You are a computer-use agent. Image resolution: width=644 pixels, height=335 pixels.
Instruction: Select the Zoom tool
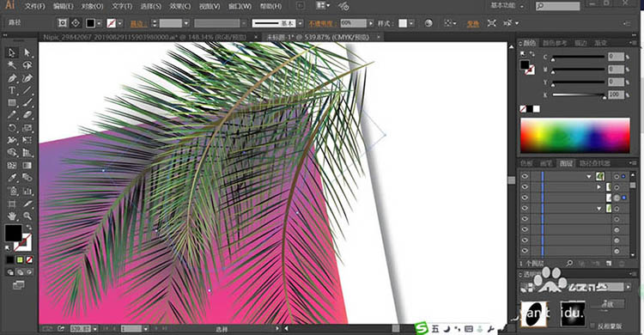point(27,216)
